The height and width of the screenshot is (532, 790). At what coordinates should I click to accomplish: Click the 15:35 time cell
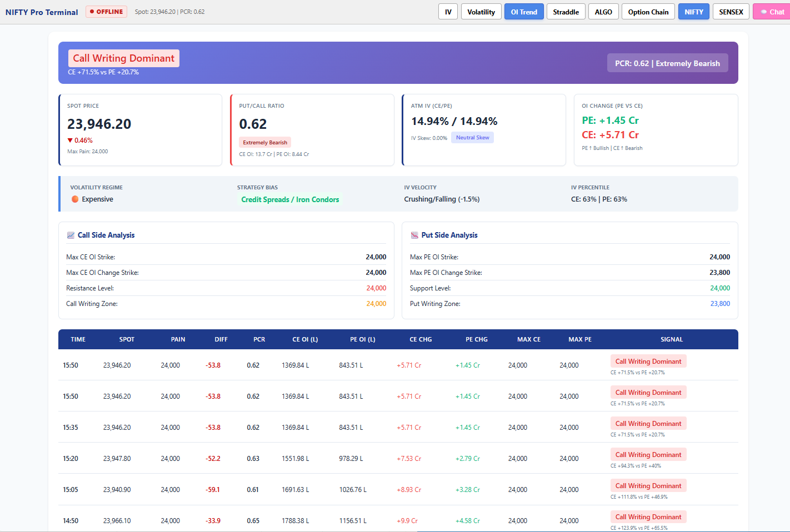click(71, 428)
